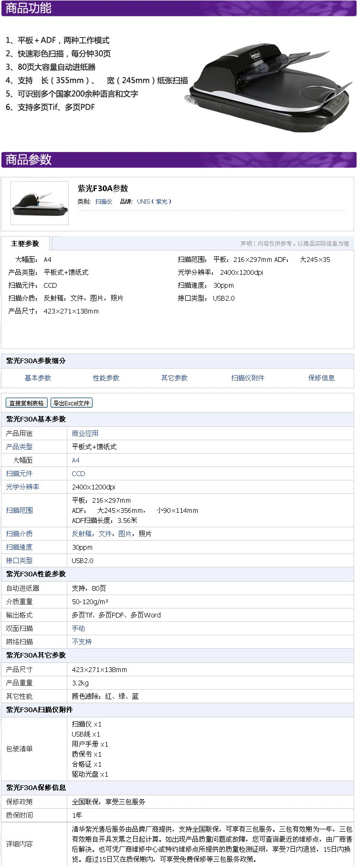Image resolution: width=358 pixels, height=868 pixels.
Task: Open the 接口类型 label link
Action: click(20, 561)
